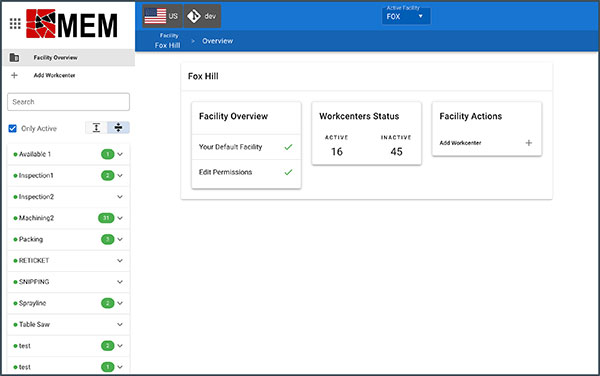
Task: Click the collapse all rows icon
Action: 119,128
